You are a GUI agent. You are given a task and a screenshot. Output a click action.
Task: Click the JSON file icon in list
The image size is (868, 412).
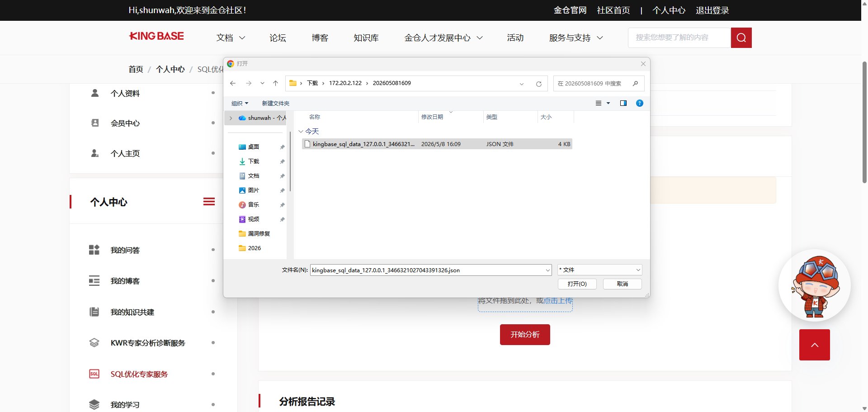308,144
